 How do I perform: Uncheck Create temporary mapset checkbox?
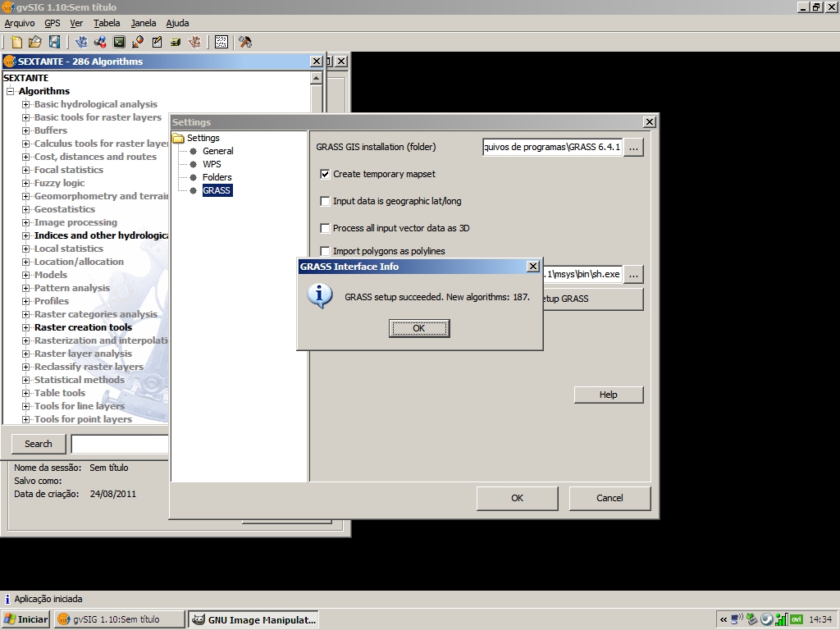(x=325, y=174)
